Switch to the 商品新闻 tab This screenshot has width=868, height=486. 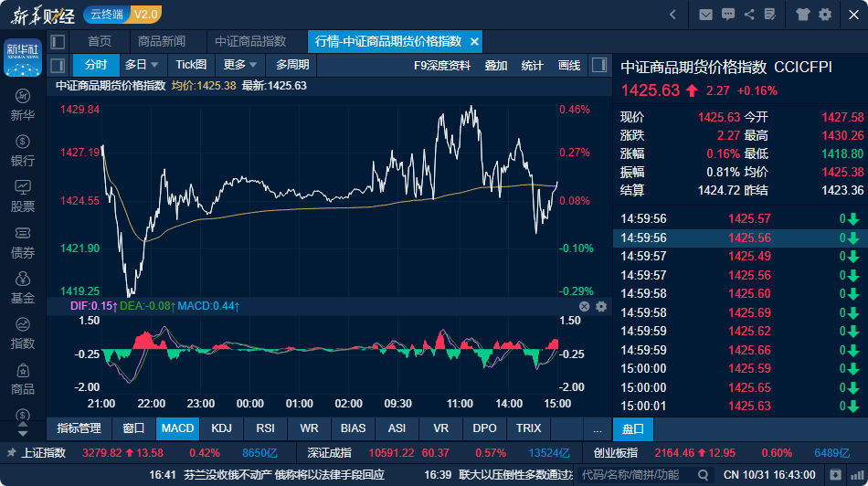(162, 42)
